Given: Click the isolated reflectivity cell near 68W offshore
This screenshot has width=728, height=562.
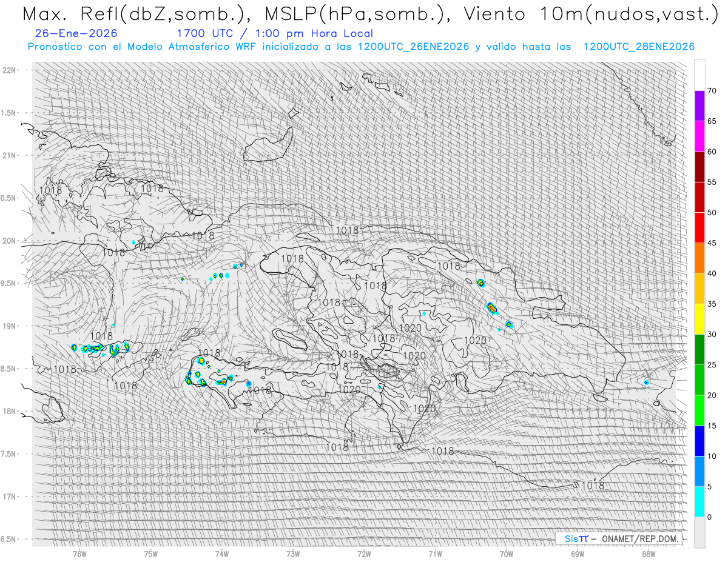Looking at the screenshot, I should point(647,383).
